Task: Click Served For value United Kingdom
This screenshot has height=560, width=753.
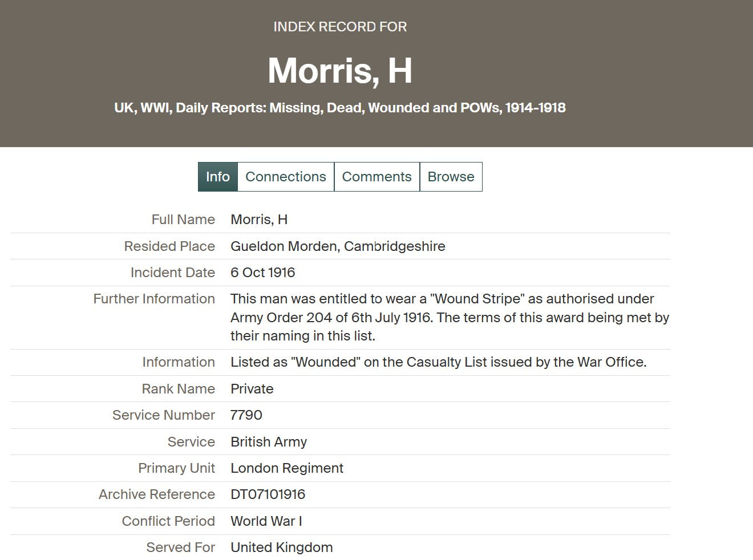Action: click(282, 547)
